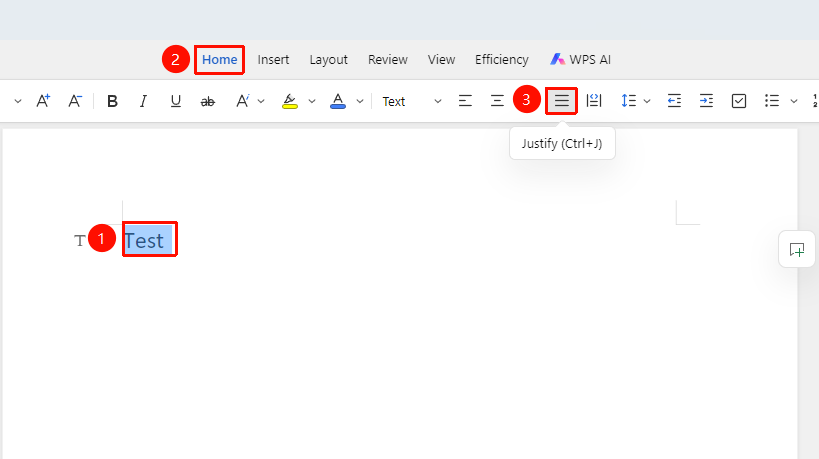Switch to the Layout tab

pos(329,60)
